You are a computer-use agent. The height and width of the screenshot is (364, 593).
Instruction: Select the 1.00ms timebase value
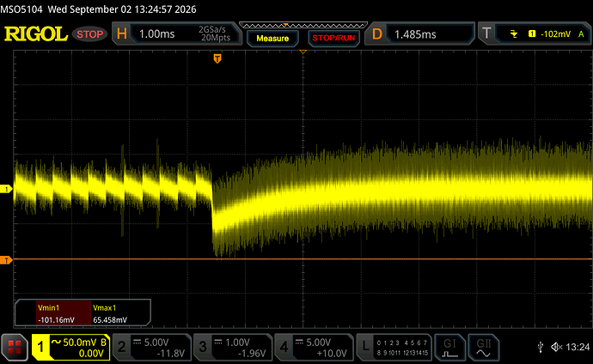tap(156, 34)
